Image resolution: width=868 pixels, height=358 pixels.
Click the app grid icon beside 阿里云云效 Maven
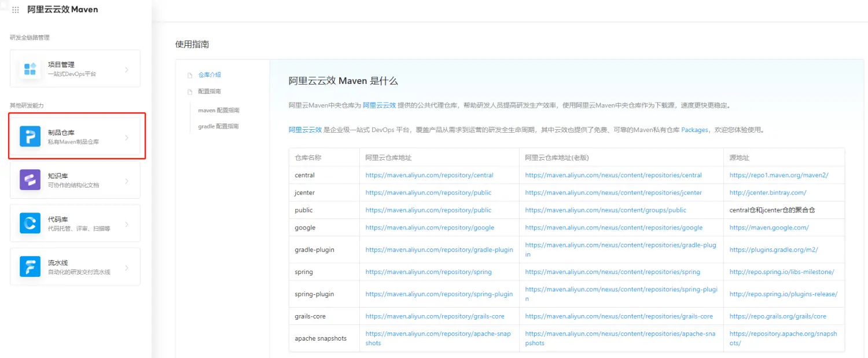(14, 9)
